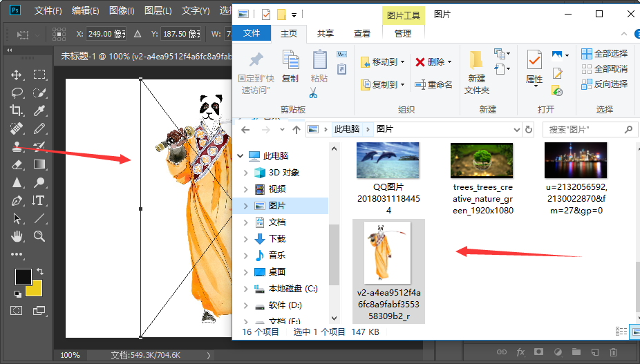Switch to the 查看 ribbon tab
Viewport: 640px width, 364px height.
coord(361,33)
